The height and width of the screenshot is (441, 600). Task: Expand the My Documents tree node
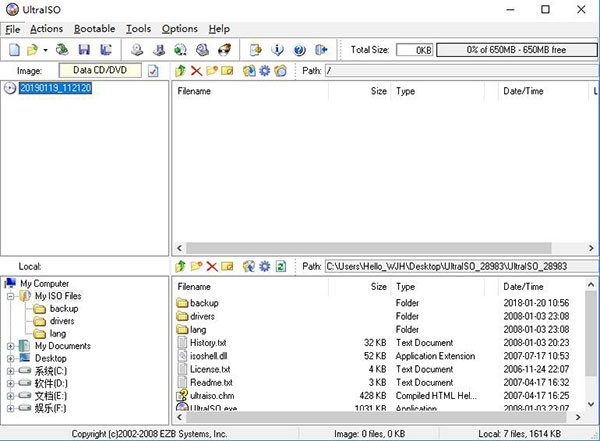pyautogui.click(x=11, y=346)
